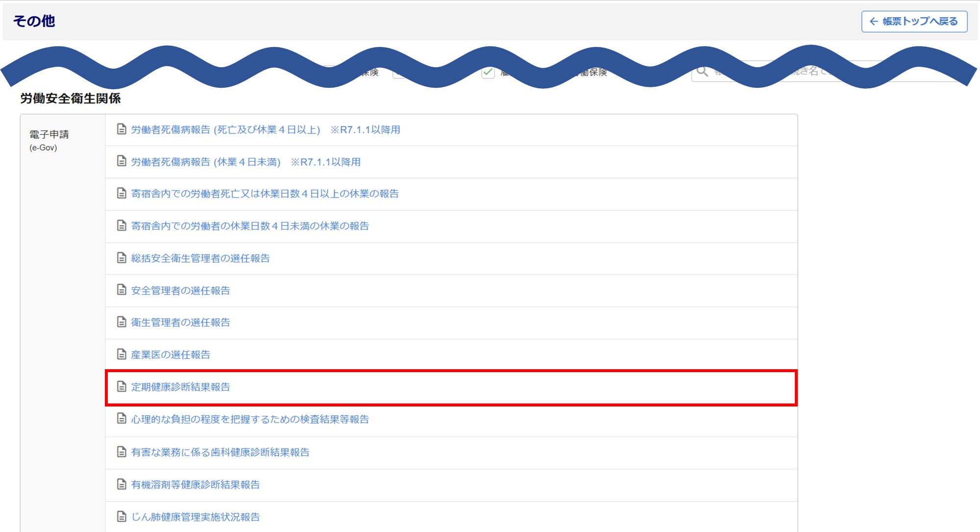
Task: Open 産業医の選任報告 link
Action: tap(171, 355)
